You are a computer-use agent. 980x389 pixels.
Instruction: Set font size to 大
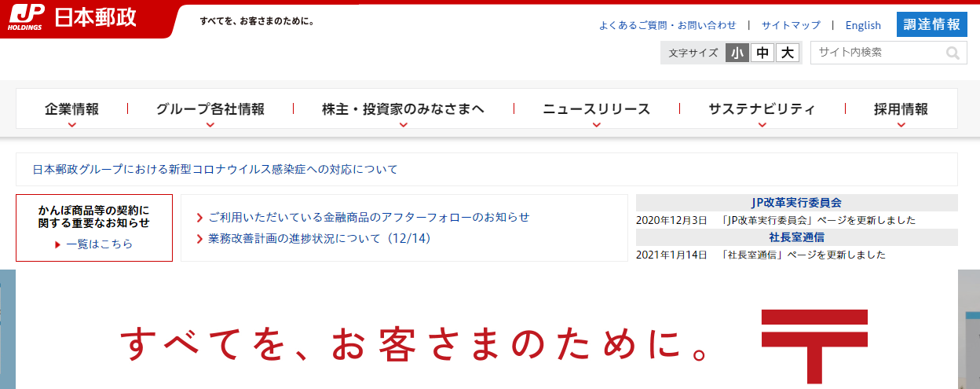click(788, 53)
